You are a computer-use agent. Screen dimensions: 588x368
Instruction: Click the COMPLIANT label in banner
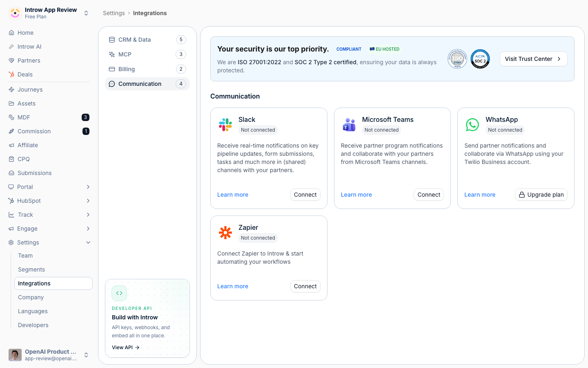[x=349, y=49]
